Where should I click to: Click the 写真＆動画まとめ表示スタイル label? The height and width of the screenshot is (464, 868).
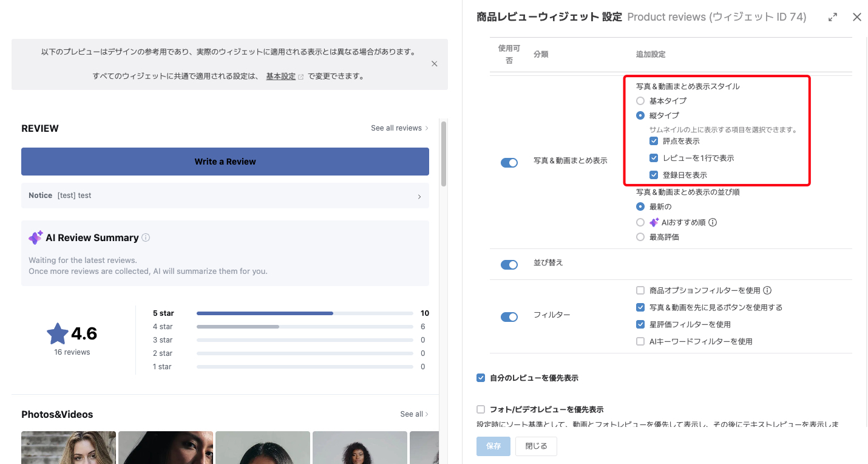click(x=688, y=86)
